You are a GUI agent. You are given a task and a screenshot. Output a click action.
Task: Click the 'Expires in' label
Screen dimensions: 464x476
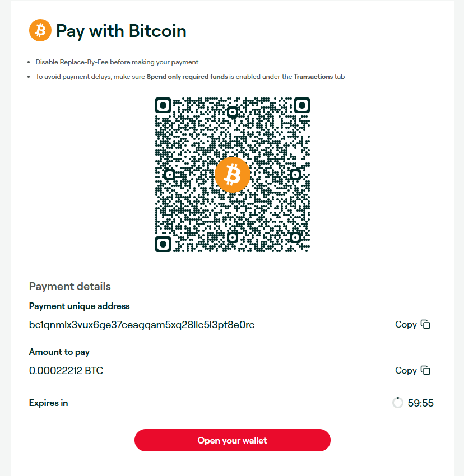click(48, 403)
